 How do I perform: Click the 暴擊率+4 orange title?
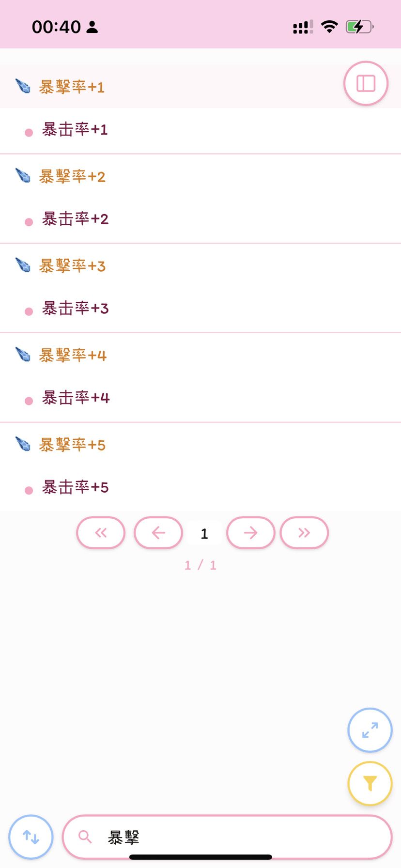coord(73,356)
